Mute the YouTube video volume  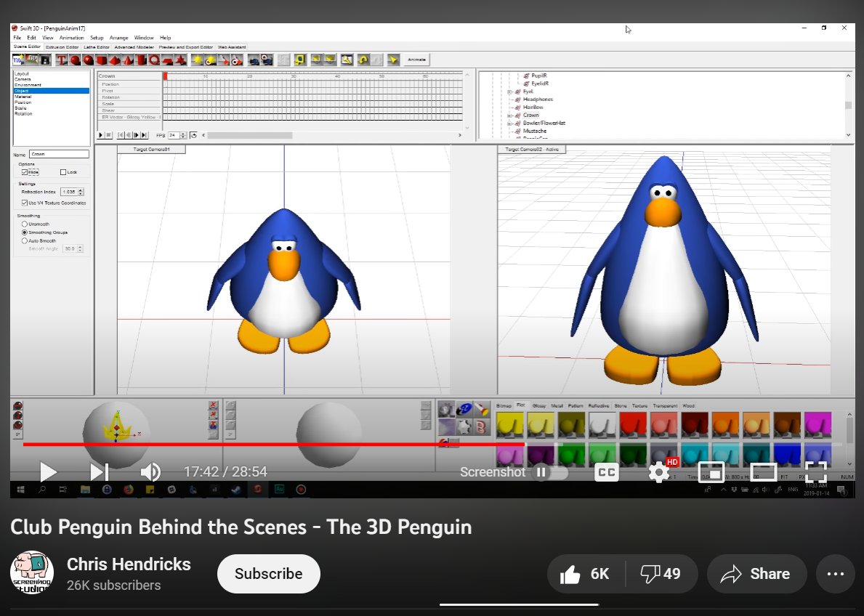[x=150, y=472]
